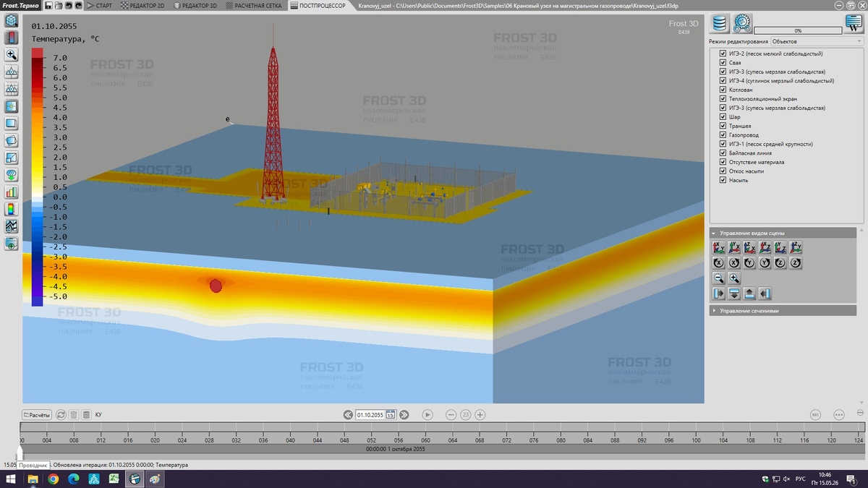This screenshot has height=488, width=868.
Task: Open Windows Start menu
Action: pos(11,479)
